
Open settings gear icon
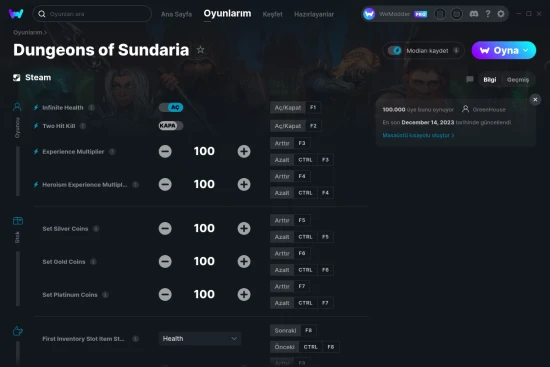pos(501,14)
